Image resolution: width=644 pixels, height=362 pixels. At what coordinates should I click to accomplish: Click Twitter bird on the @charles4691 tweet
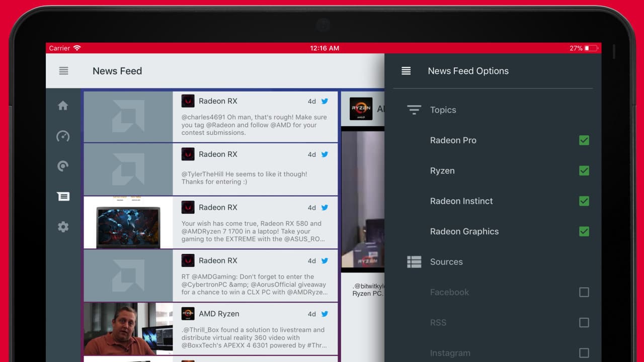coord(325,101)
